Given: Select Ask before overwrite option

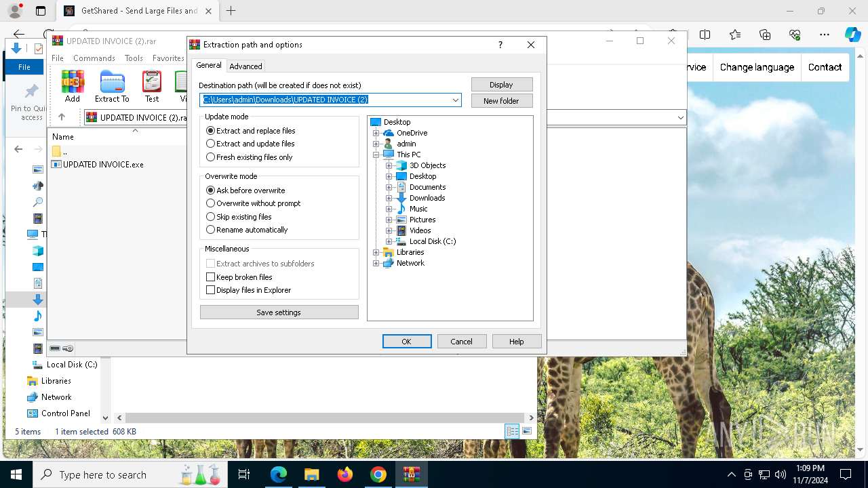Looking at the screenshot, I should (x=245, y=190).
